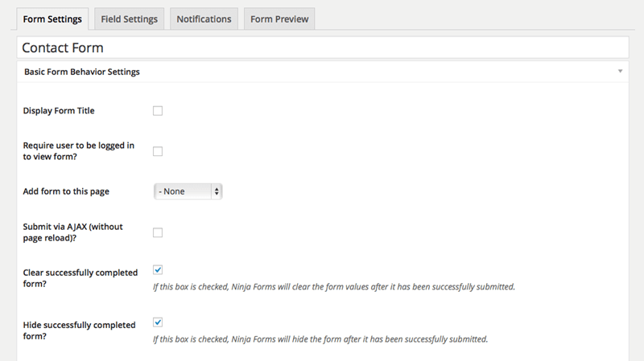
Task: Enable the Display Form Title checkbox
Action: coord(158,111)
